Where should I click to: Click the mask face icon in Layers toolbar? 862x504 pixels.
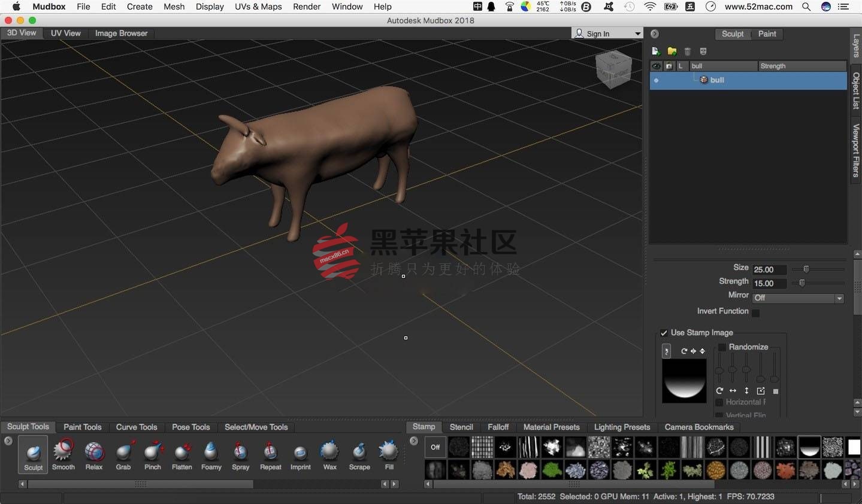(x=703, y=51)
